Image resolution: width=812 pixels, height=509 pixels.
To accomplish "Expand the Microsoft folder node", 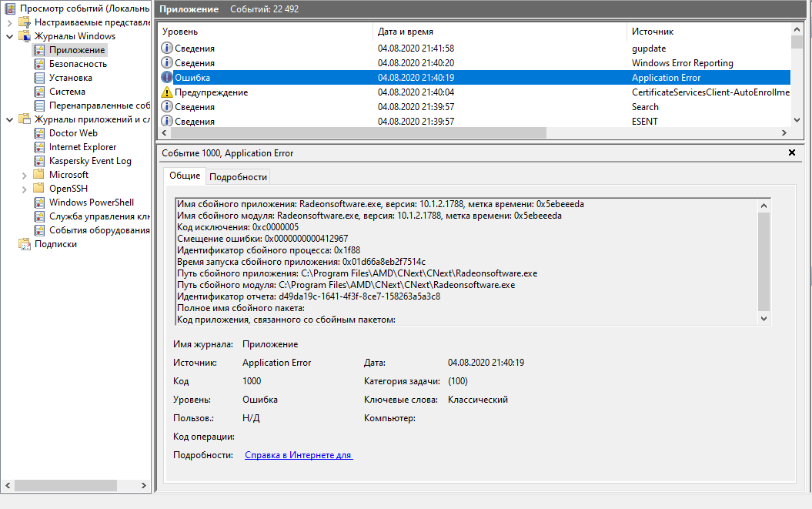I will pyautogui.click(x=25, y=176).
